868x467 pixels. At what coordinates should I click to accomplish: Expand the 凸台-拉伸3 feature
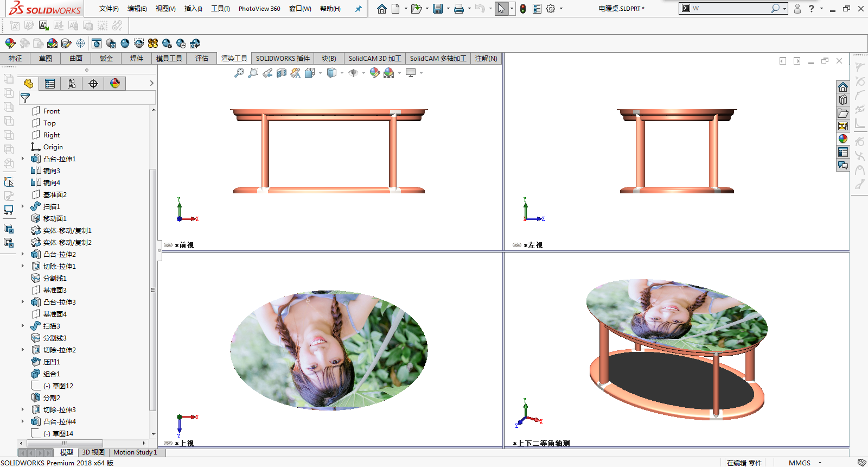(23, 302)
